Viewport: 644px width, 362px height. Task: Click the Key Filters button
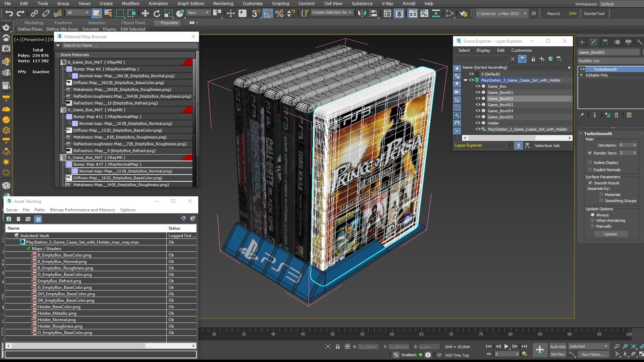click(593, 354)
